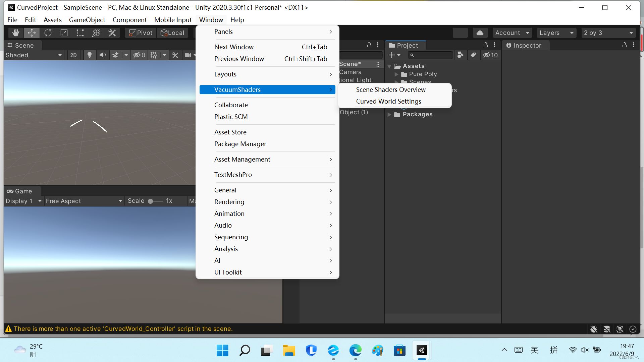The image size is (644, 362).
Task: Open Package Manager from Window menu
Action: coord(240,144)
